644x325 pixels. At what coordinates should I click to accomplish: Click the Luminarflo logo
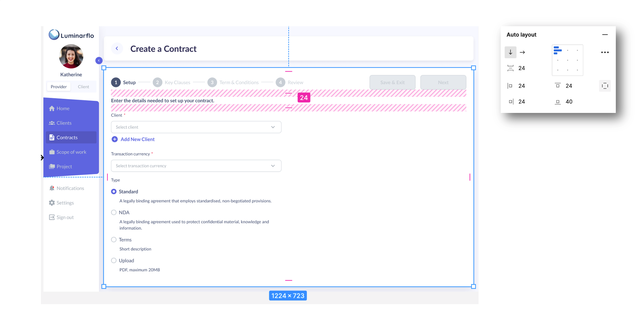click(71, 35)
